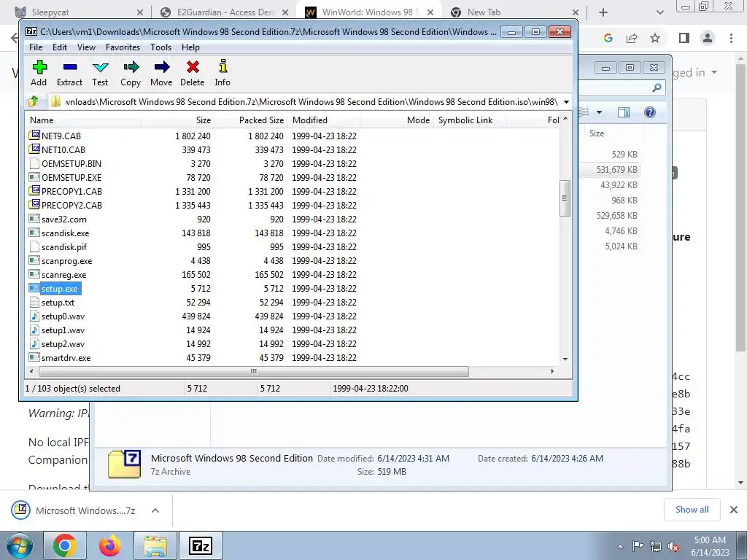Open the File menu in 7-Zip
The image size is (747, 560).
[36, 47]
